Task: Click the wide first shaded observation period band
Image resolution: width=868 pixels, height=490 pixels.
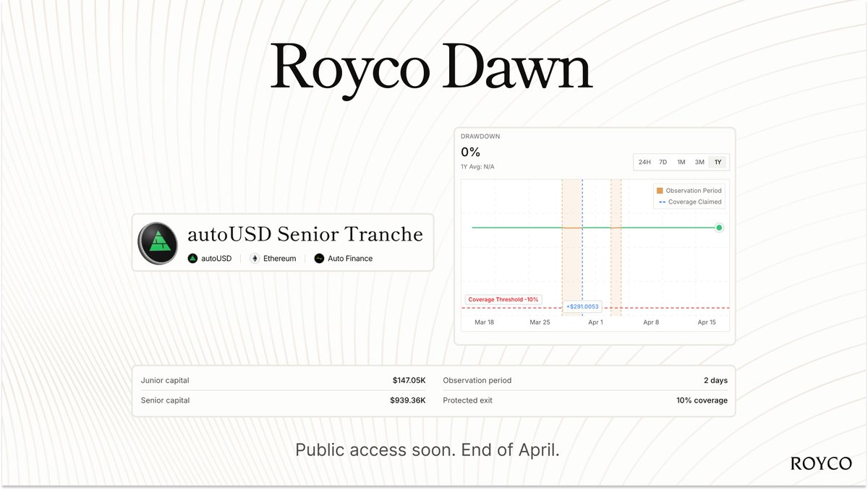Action: tap(571, 247)
